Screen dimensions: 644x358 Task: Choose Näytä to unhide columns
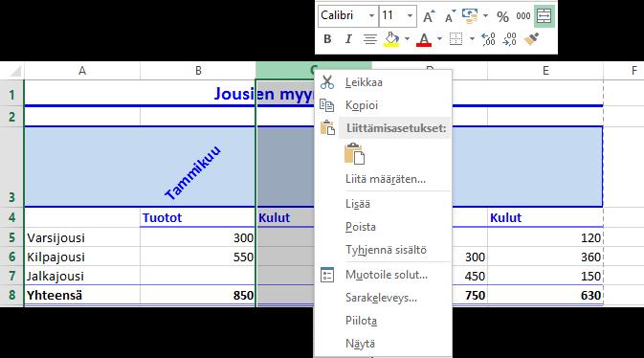tap(383, 344)
